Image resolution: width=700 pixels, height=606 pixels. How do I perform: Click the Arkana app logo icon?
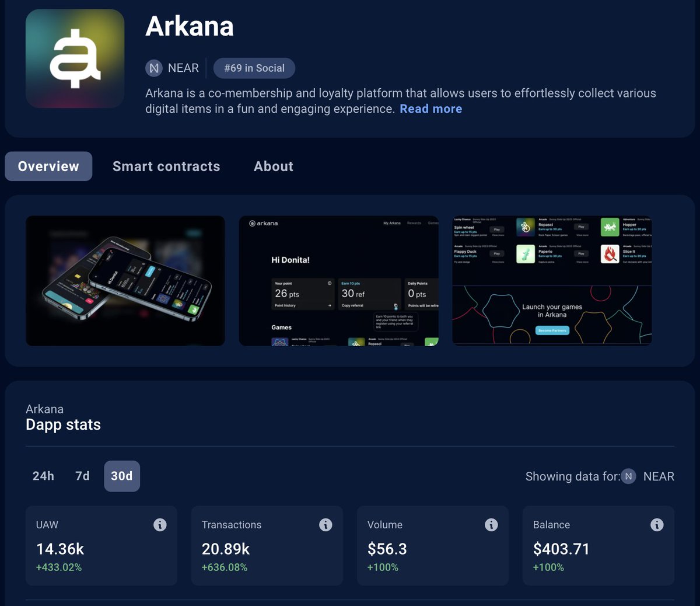(75, 58)
